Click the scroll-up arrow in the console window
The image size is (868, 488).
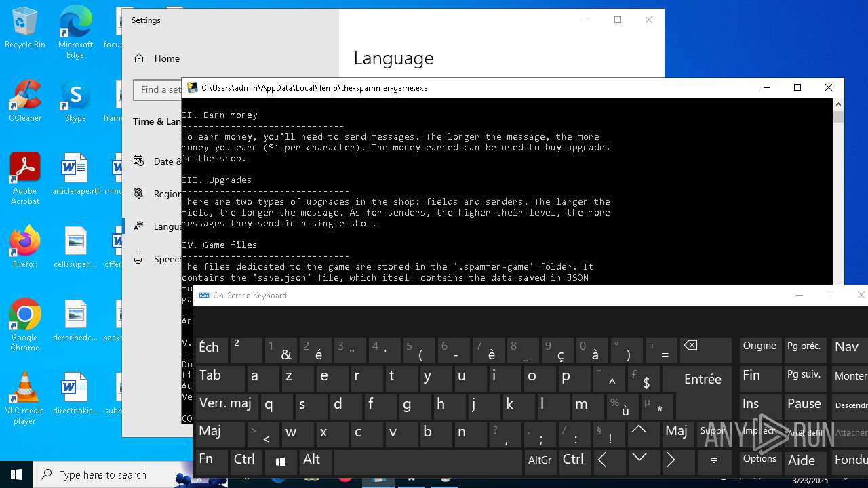coord(838,104)
